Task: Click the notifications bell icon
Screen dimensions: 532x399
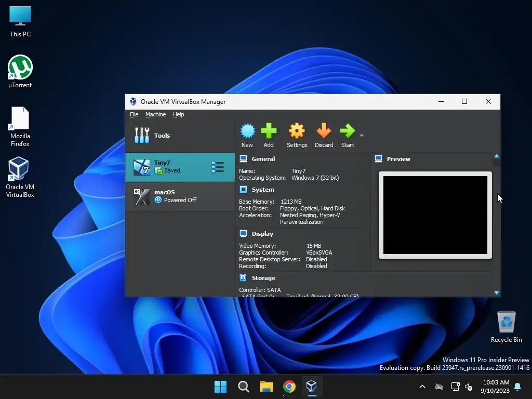Action: click(518, 387)
